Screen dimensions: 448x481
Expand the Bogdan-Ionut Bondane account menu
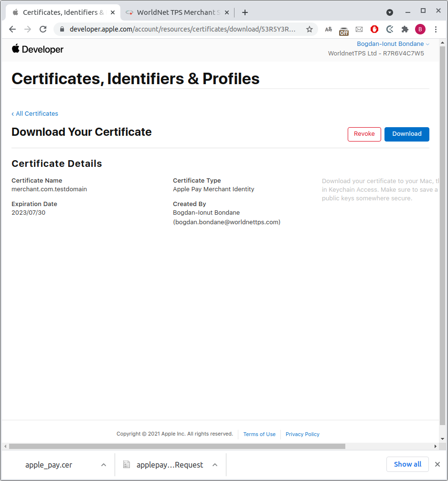coord(393,44)
